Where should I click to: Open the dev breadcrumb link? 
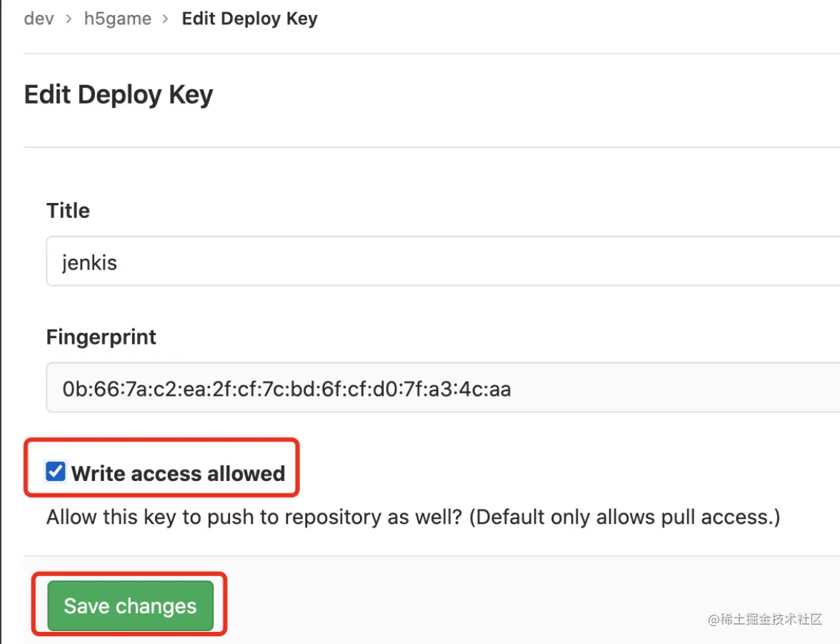click(x=39, y=19)
